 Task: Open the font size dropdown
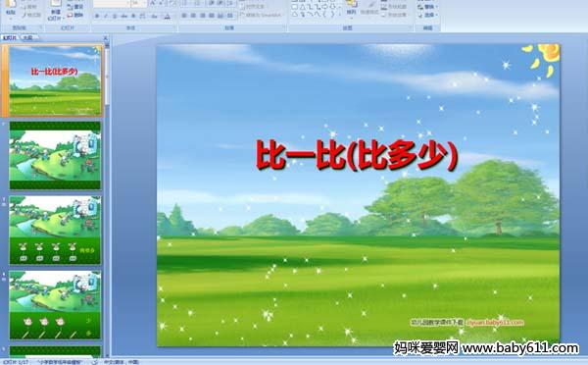[145, 4]
